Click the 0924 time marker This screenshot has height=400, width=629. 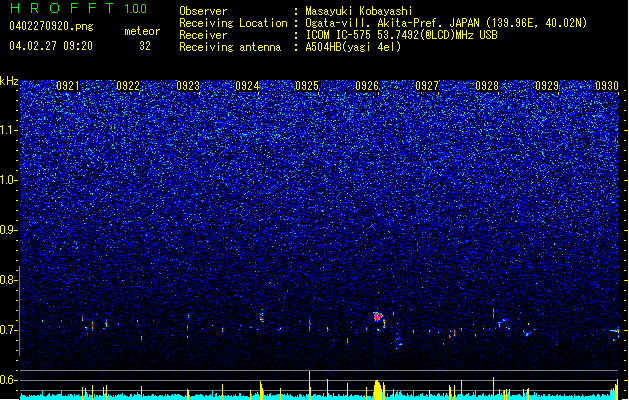click(x=247, y=86)
